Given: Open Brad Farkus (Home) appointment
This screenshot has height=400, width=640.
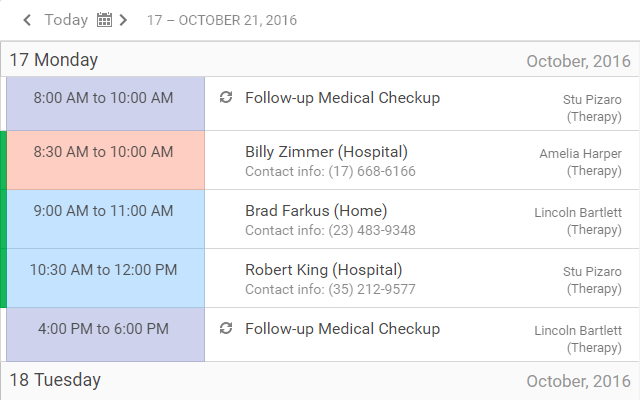Looking at the screenshot, I should pos(316,211).
